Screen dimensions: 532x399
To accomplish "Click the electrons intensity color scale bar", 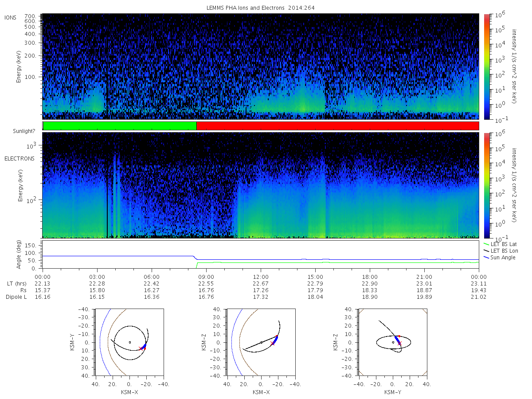I will (487, 185).
